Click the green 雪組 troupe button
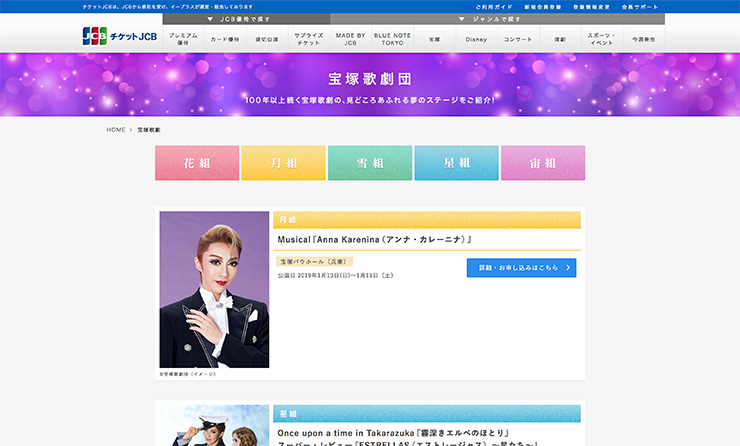Image resolution: width=740 pixels, height=446 pixels. pos(370,163)
